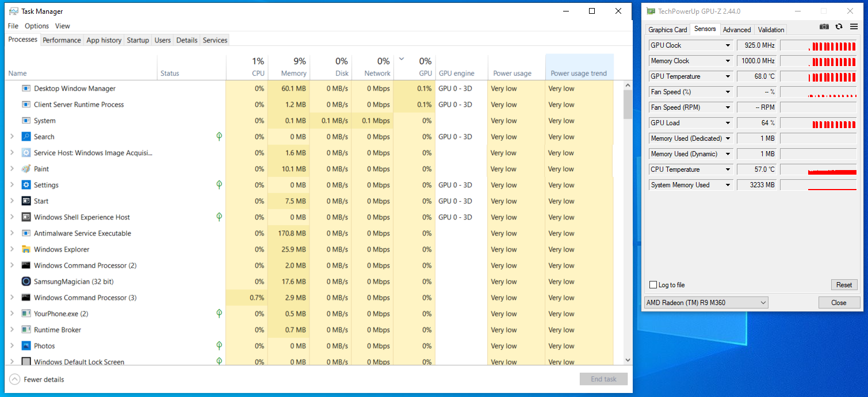Screen dimensions: 868x397
Task: Open the System Memory Used sensor dropdown
Action: tap(728, 185)
